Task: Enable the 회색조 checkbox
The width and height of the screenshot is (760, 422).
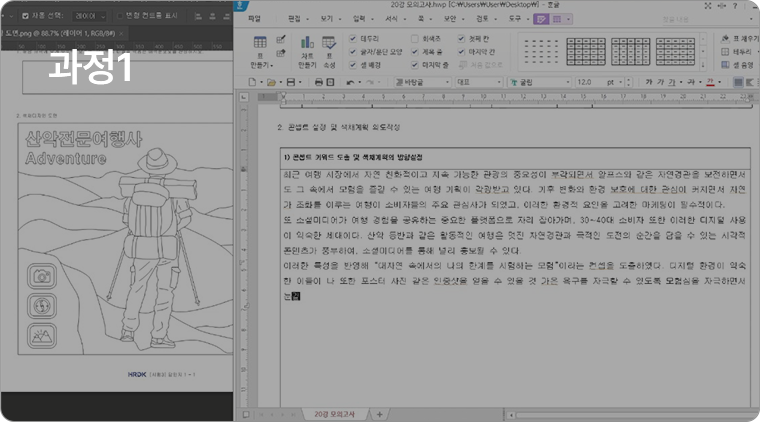Action: pos(414,38)
